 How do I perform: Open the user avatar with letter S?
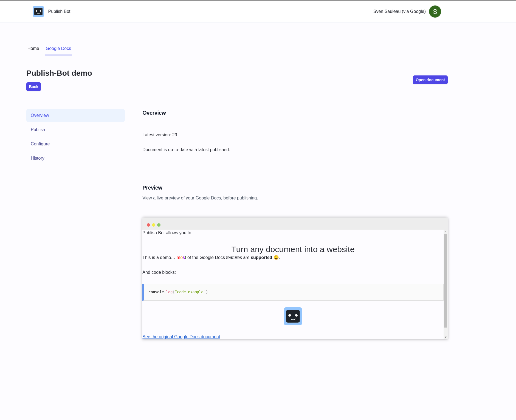pyautogui.click(x=435, y=12)
